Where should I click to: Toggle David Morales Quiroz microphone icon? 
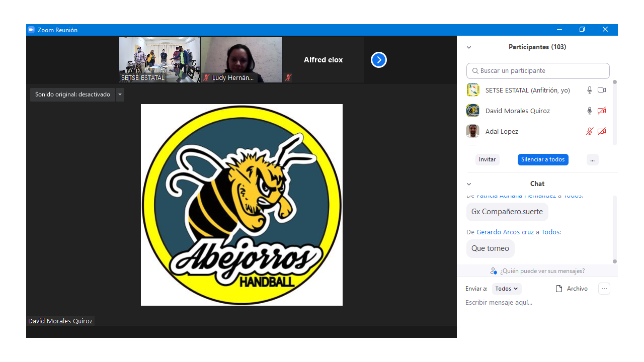[x=590, y=111]
